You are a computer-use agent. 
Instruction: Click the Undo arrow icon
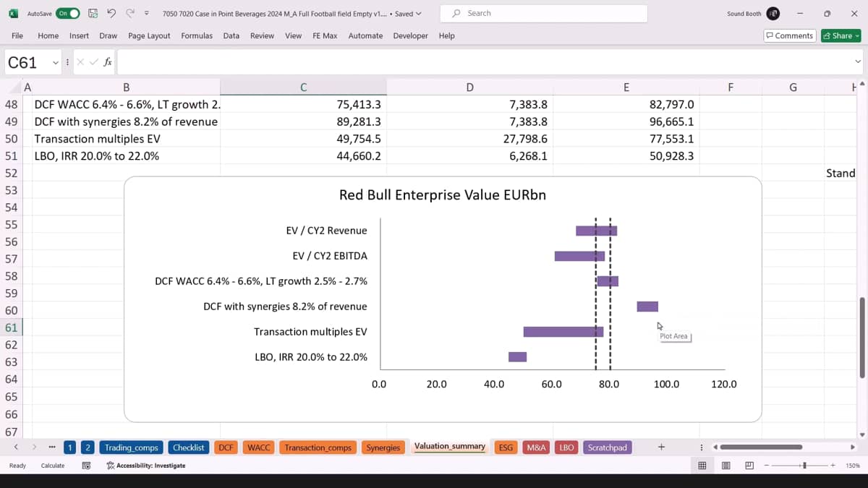click(111, 14)
